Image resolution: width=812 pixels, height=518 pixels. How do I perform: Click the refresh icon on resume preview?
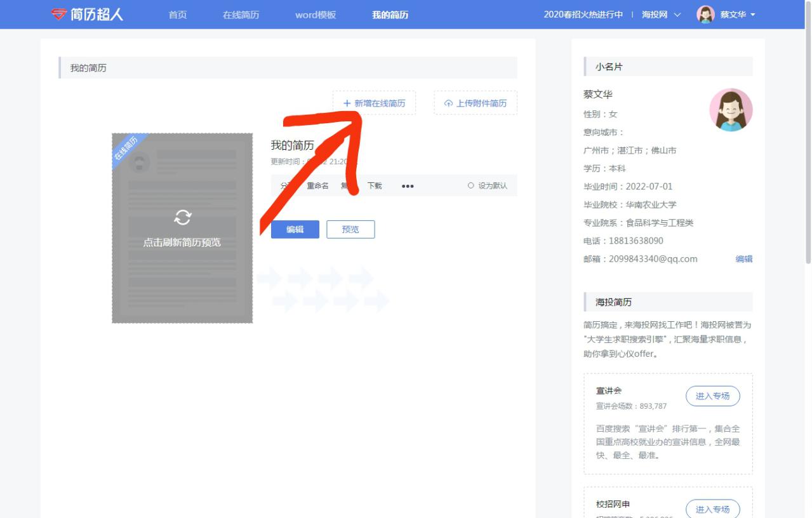182,217
